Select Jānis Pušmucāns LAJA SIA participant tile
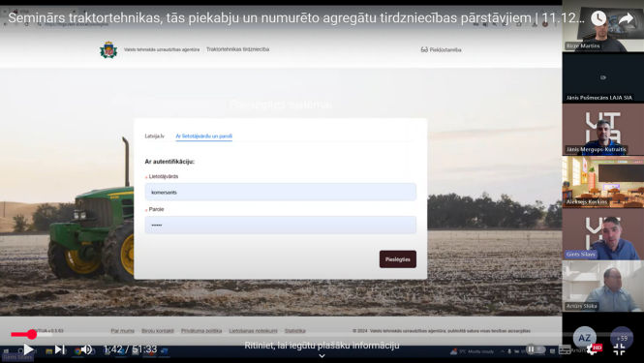The height and width of the screenshot is (363, 644). 603,77
